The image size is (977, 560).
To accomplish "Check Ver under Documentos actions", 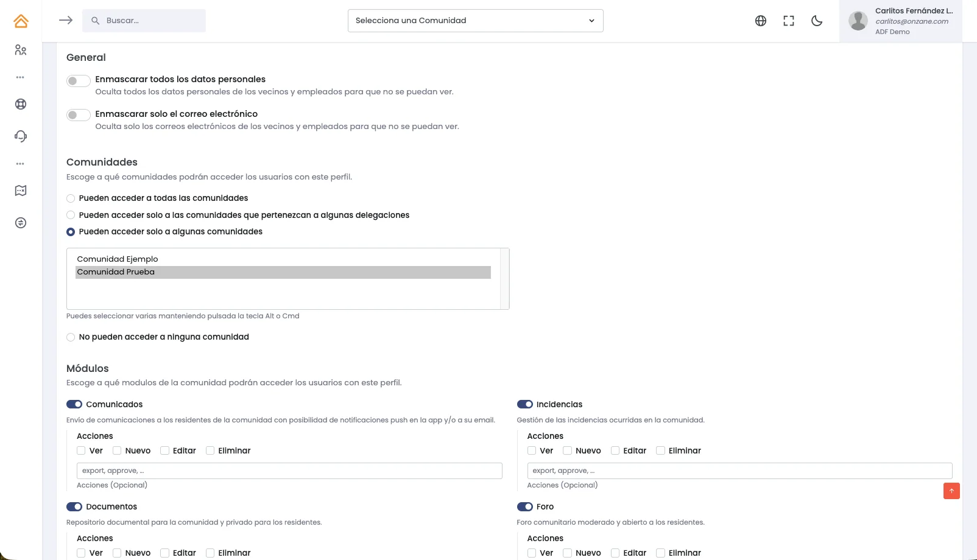I will pos(81,553).
